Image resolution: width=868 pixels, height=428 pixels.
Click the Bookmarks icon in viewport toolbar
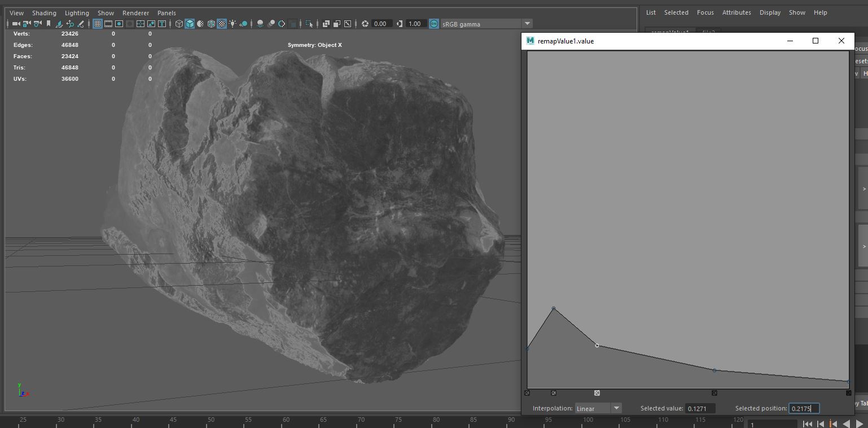tap(49, 24)
